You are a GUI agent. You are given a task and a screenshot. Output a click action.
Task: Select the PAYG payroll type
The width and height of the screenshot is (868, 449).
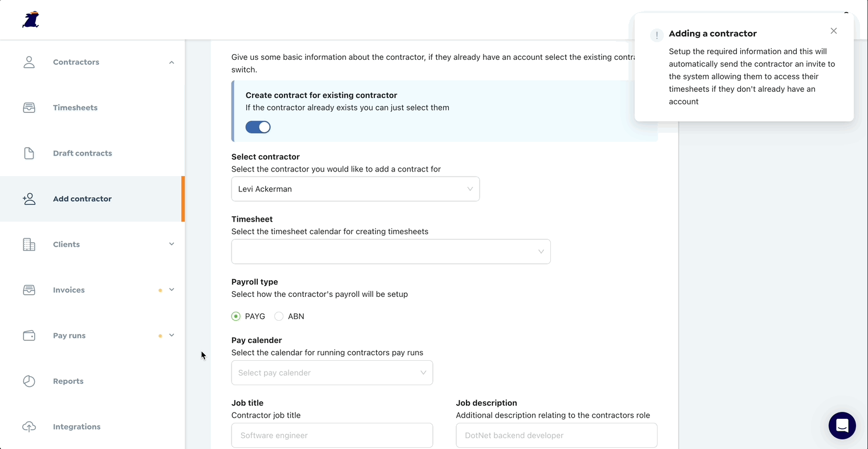click(x=236, y=316)
